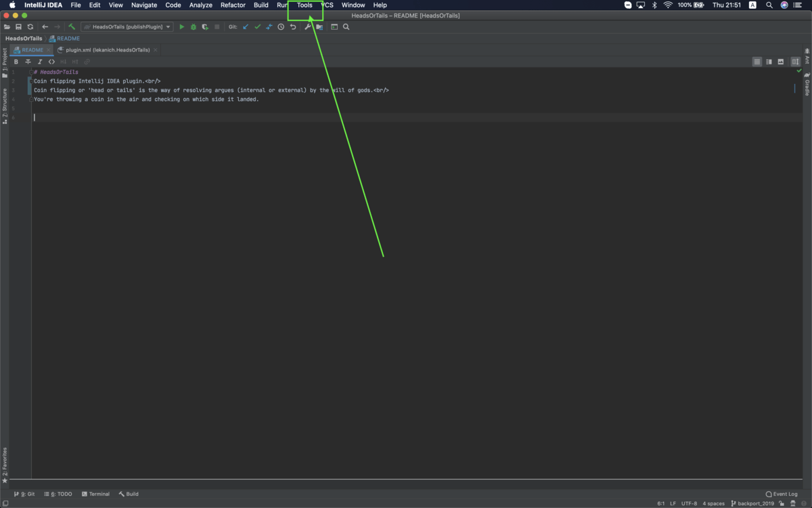The width and height of the screenshot is (812, 508).
Task: Click the Gradle sync hammer icon
Action: point(71,26)
